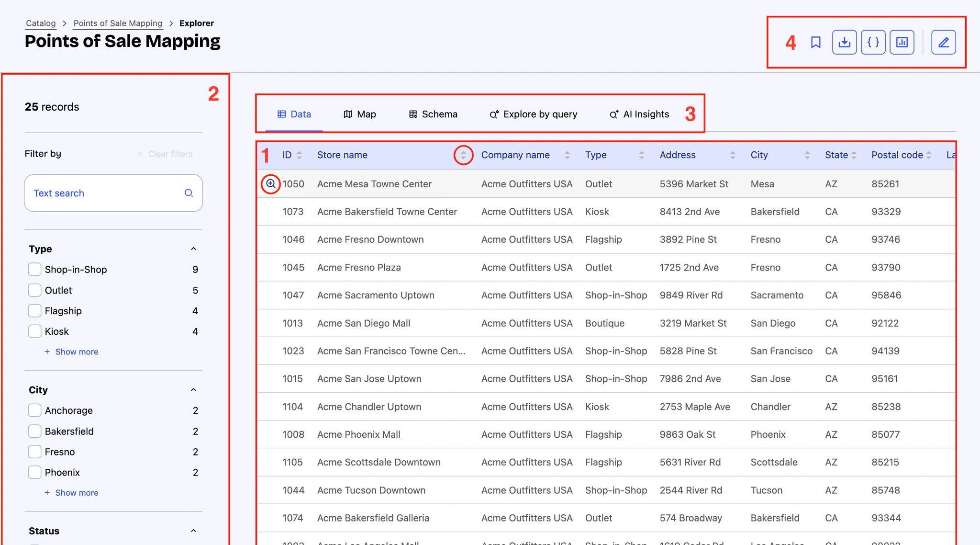Screen dimensions: 980x545
Task: Tick the Flagship type checkbox
Action: [x=34, y=311]
